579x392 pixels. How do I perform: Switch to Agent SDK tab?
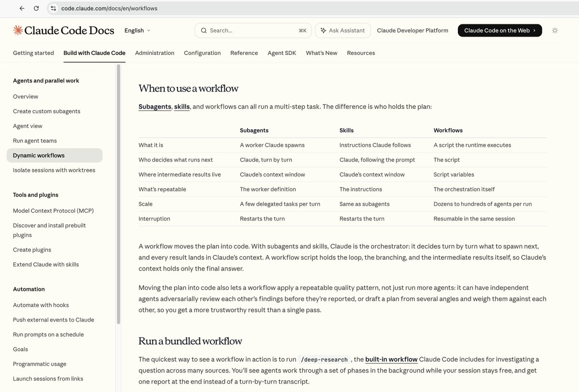click(282, 53)
